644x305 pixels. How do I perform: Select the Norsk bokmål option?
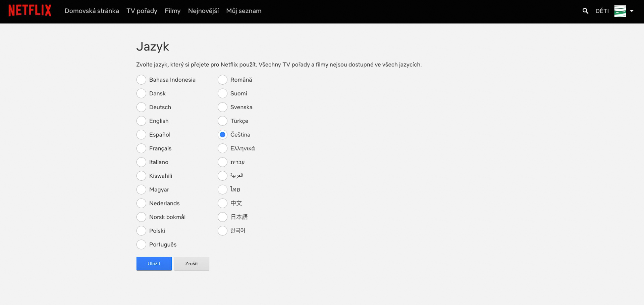click(x=141, y=217)
